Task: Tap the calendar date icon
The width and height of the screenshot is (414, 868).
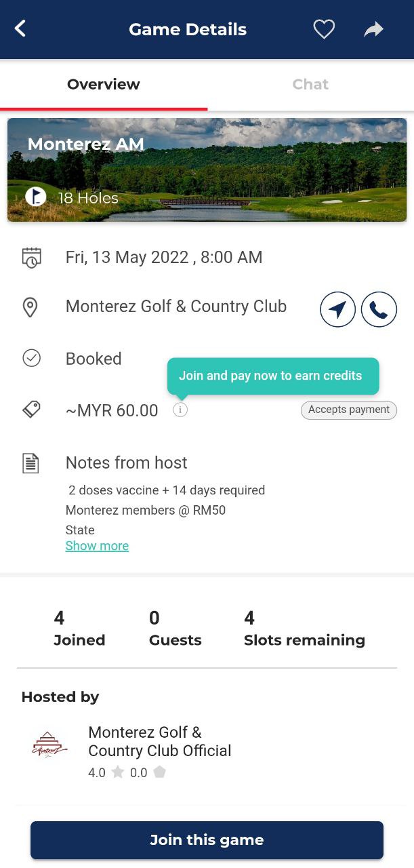Action: pyautogui.click(x=31, y=258)
